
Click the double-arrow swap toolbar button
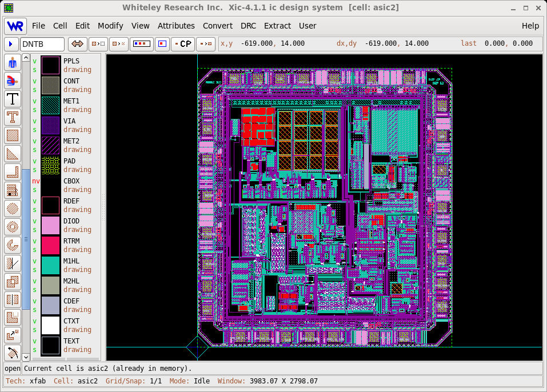click(78, 43)
